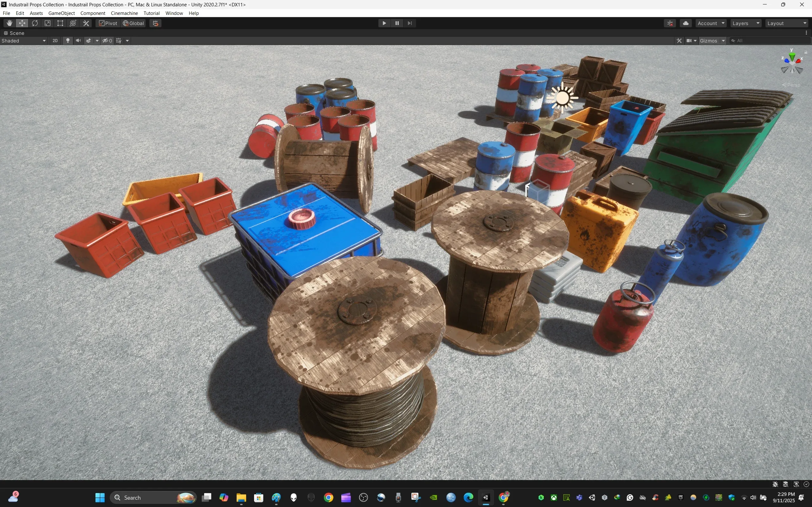The height and width of the screenshot is (507, 812).
Task: Toggle Global transform orientation
Action: [133, 23]
